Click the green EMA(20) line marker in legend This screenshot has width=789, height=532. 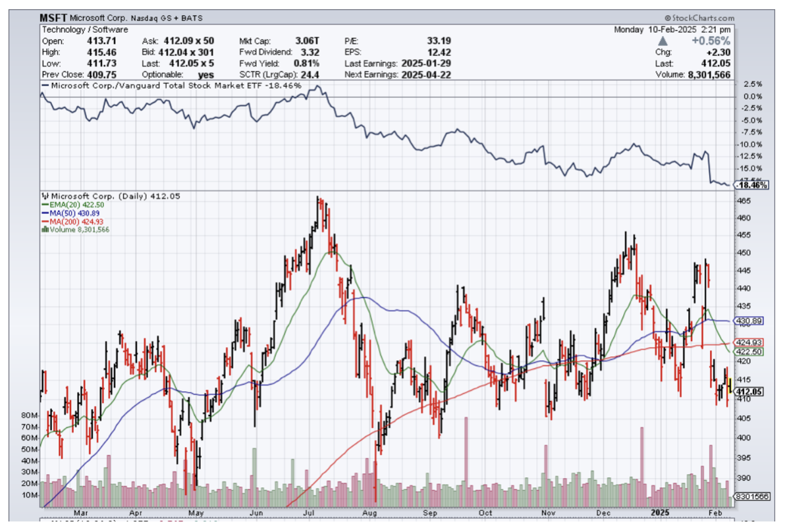click(x=45, y=205)
